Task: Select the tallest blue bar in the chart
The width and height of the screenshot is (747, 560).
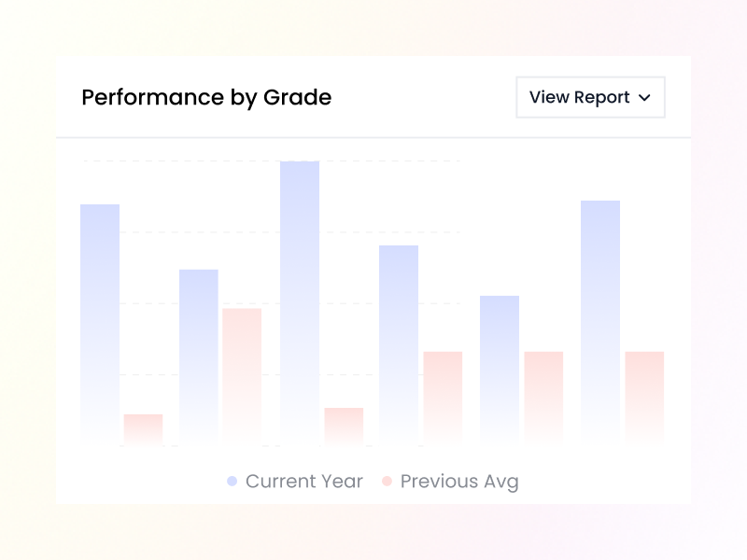Action: (x=300, y=301)
